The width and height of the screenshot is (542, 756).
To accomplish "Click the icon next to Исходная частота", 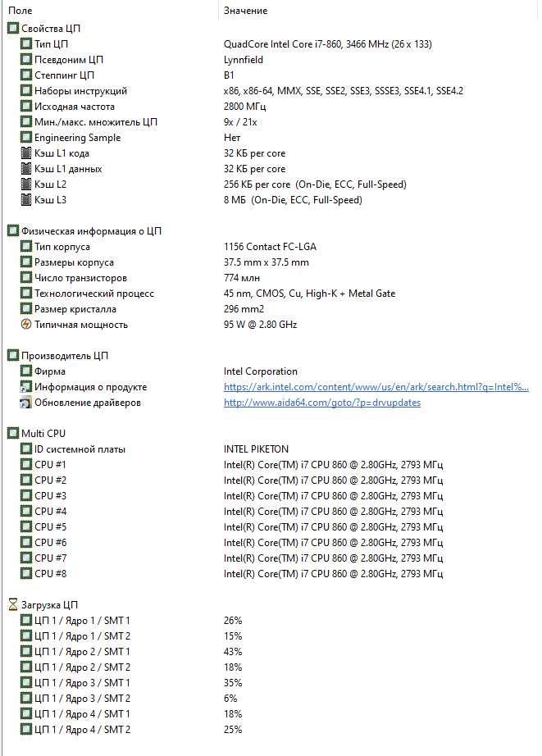I will [x=26, y=107].
